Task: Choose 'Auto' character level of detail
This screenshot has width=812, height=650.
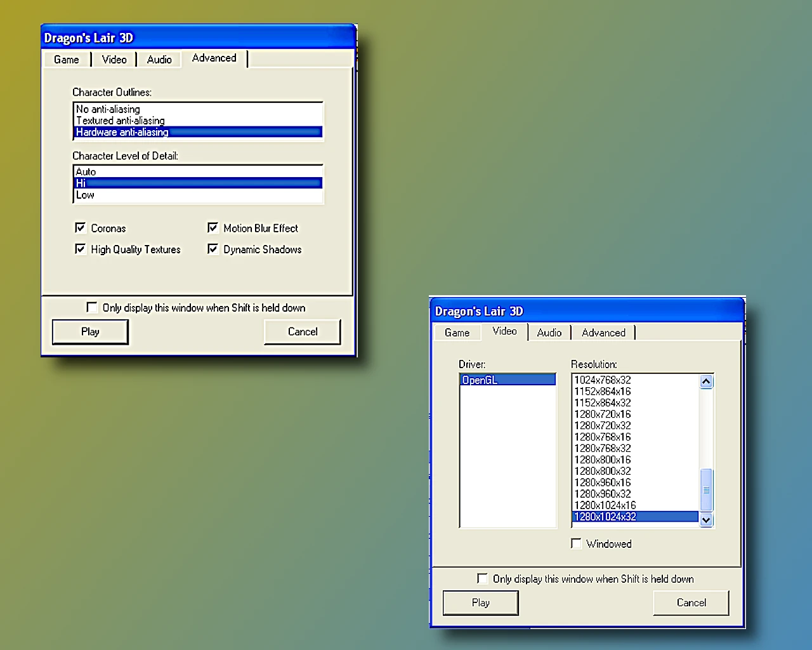Action: click(x=198, y=171)
